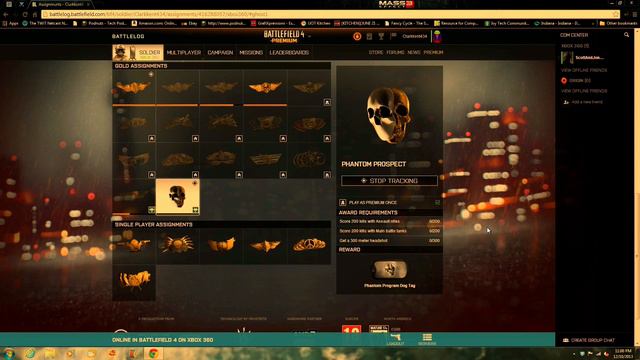
Task: Click the flag icon in Battlelog header
Action: [x=393, y=36]
